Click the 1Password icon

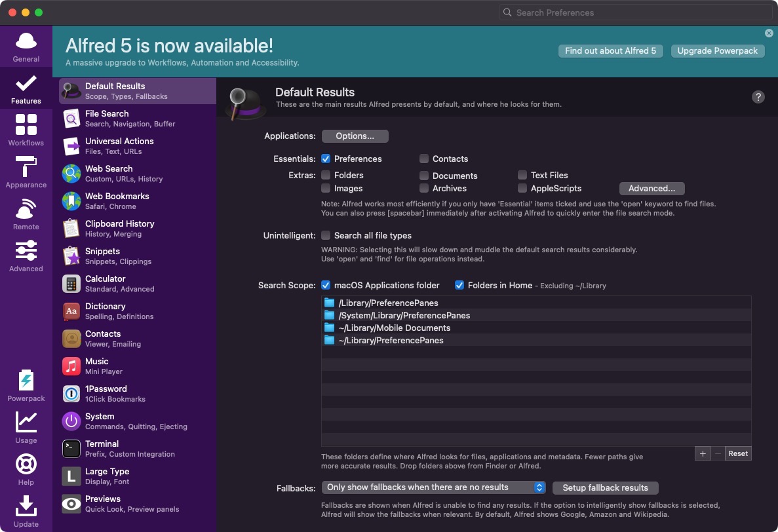(71, 394)
